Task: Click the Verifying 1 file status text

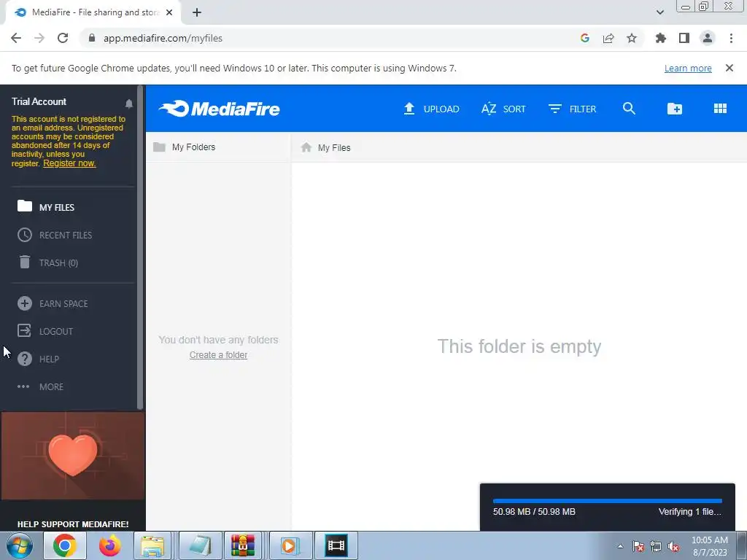Action: 690,511
